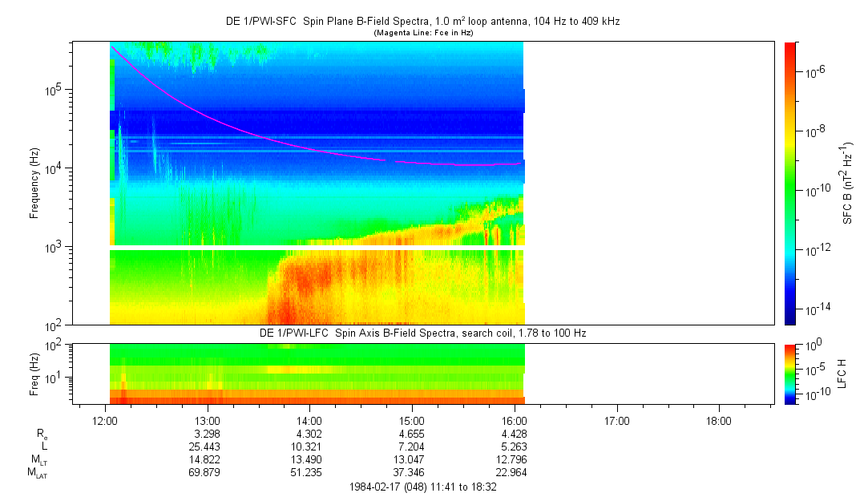Click the 10^-5 LFC colorbar tick label

[813, 369]
